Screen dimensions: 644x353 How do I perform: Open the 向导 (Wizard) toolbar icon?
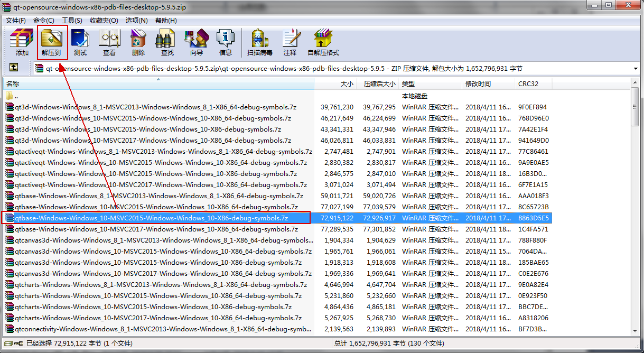[196, 42]
